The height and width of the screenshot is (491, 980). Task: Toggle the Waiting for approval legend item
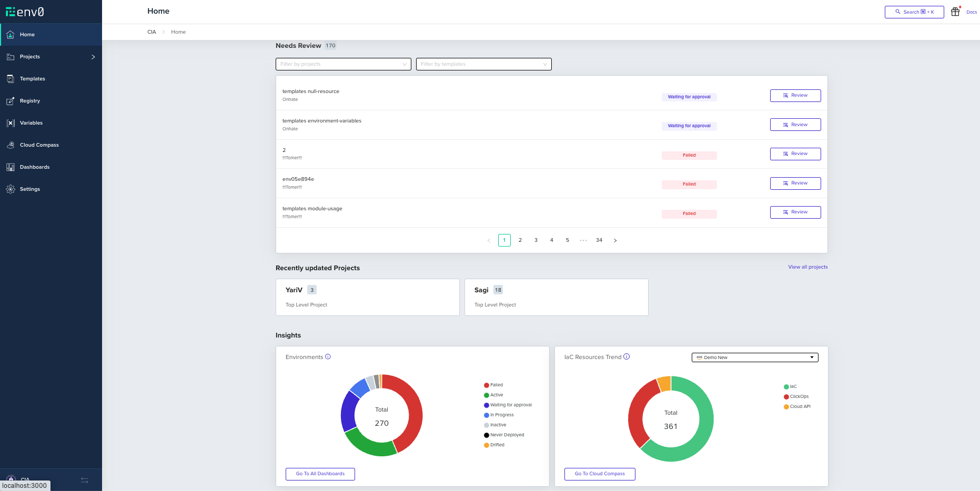[x=508, y=405]
